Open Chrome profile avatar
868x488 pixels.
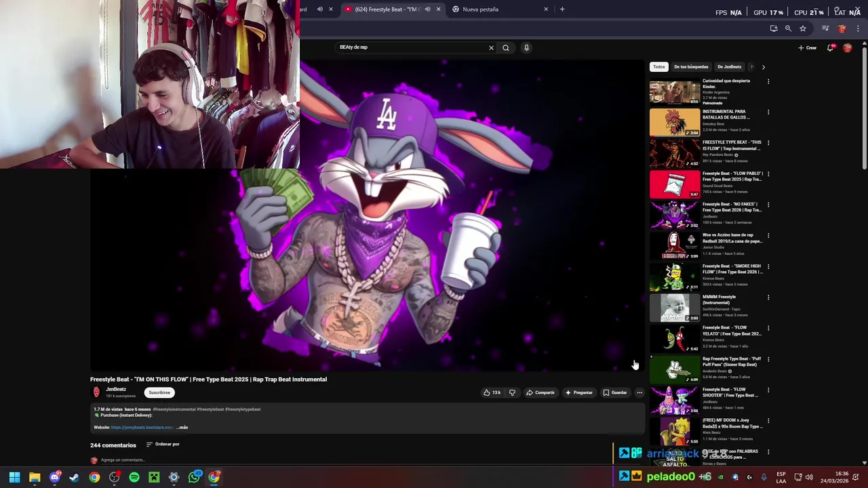pyautogui.click(x=842, y=28)
